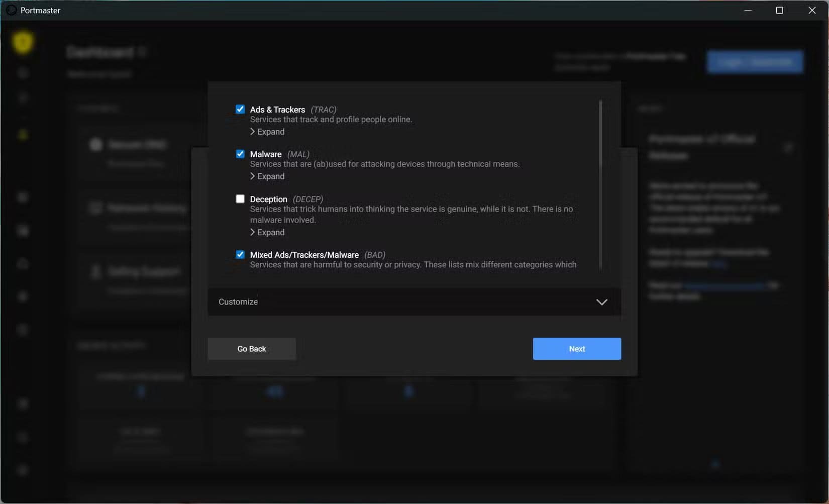Click the topmost navigation icon below the shield
The height and width of the screenshot is (504, 829).
click(x=22, y=72)
